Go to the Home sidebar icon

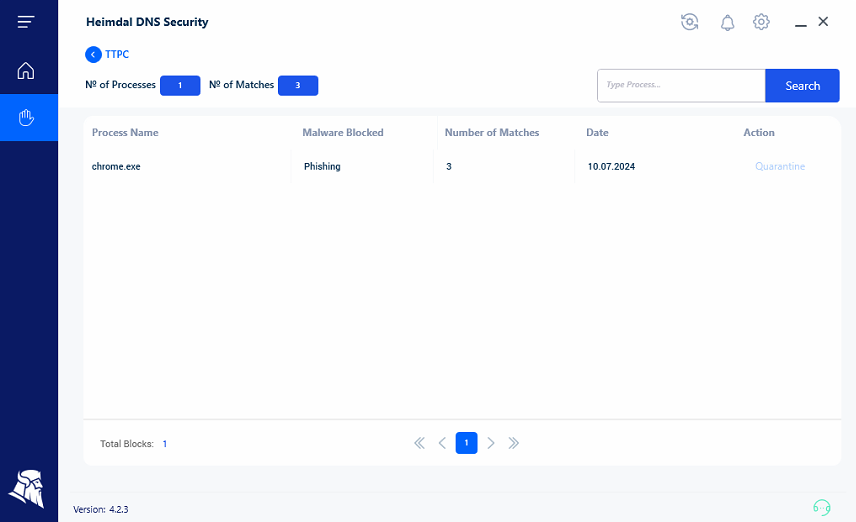26,70
